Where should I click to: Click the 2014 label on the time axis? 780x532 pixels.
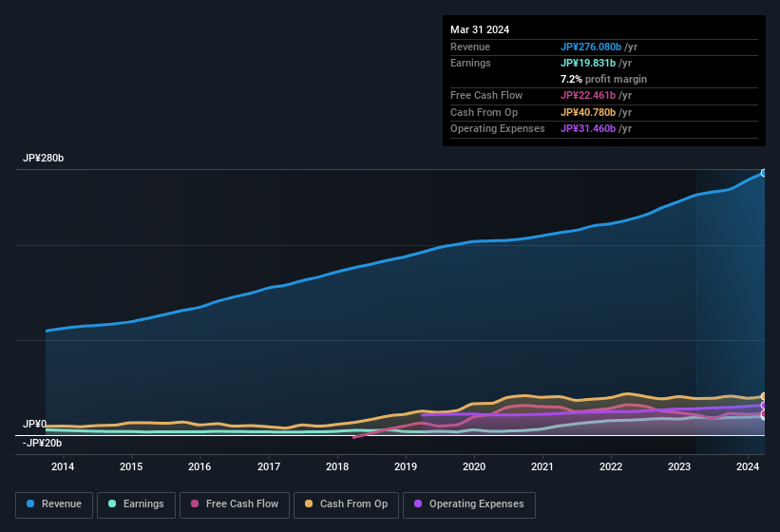click(63, 466)
